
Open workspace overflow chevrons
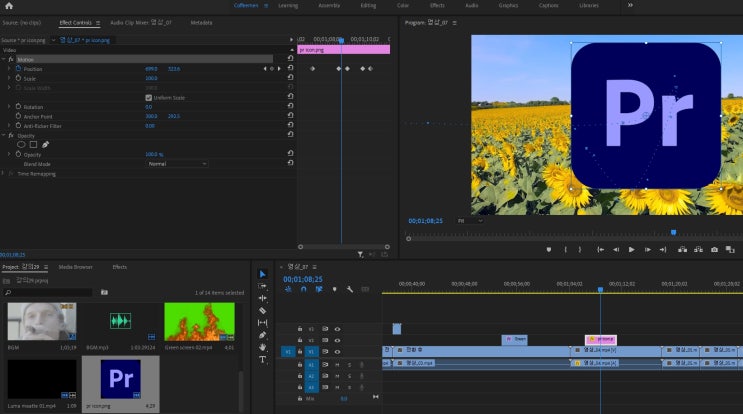pos(630,5)
